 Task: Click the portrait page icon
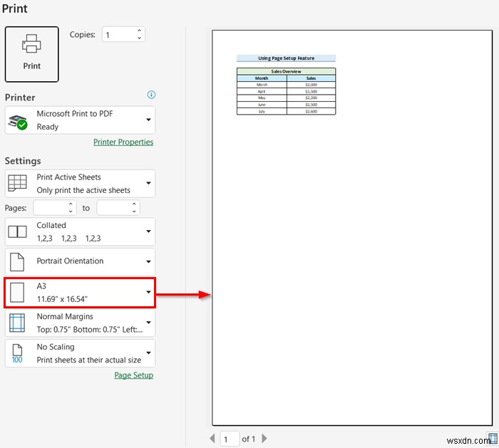coord(17,262)
